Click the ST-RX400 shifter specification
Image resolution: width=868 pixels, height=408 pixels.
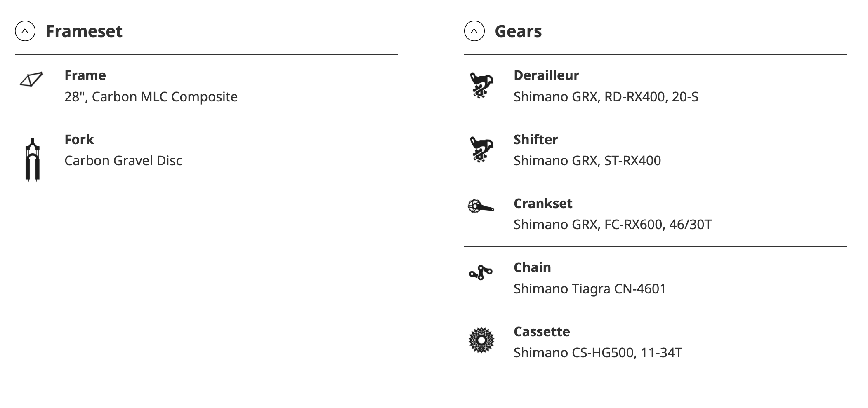587,161
